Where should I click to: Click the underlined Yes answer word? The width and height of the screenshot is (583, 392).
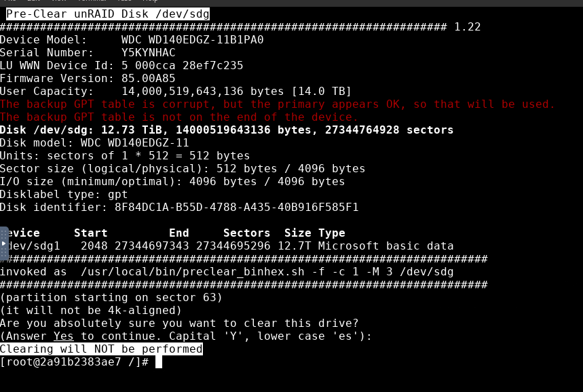point(64,336)
